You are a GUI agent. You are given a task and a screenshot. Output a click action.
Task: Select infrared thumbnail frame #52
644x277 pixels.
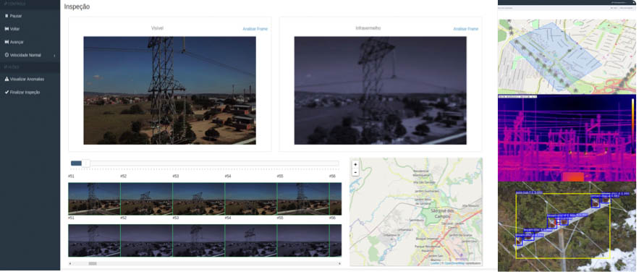point(146,241)
